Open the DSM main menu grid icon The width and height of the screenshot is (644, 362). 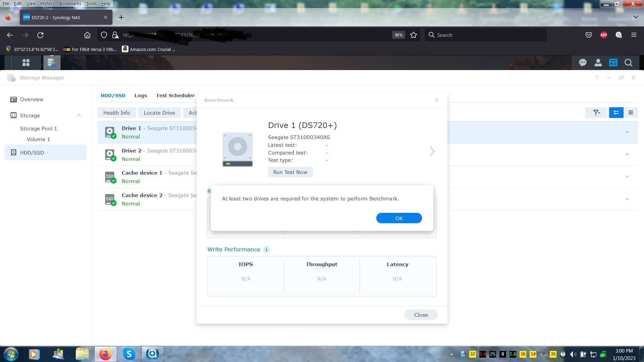[26, 62]
